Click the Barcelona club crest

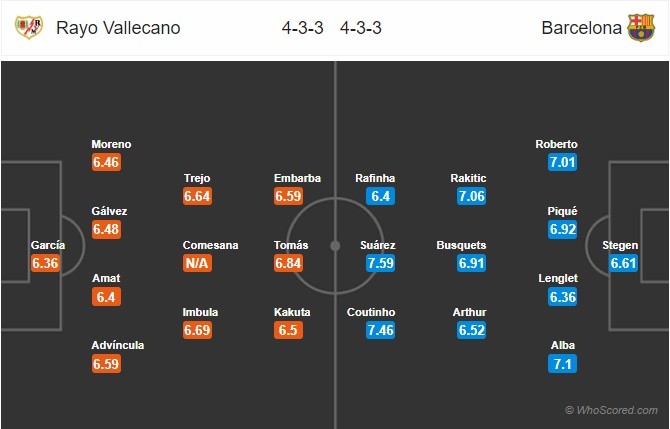point(640,28)
